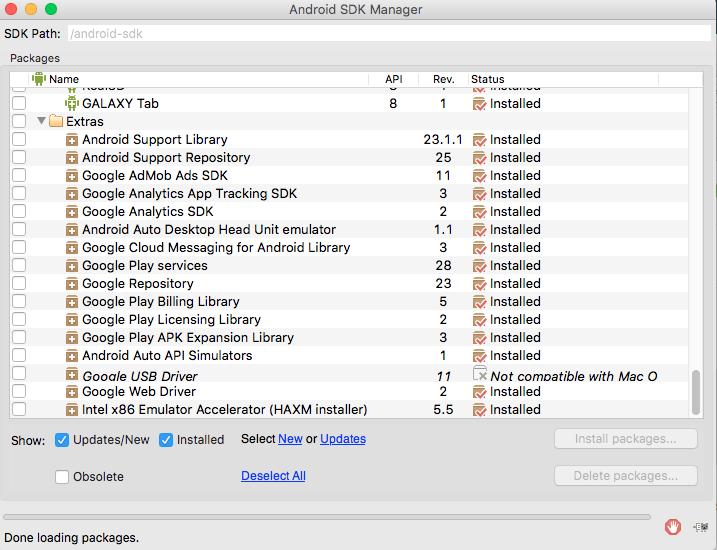Enable the Obsolete checkbox
This screenshot has height=550, width=717.
point(62,477)
